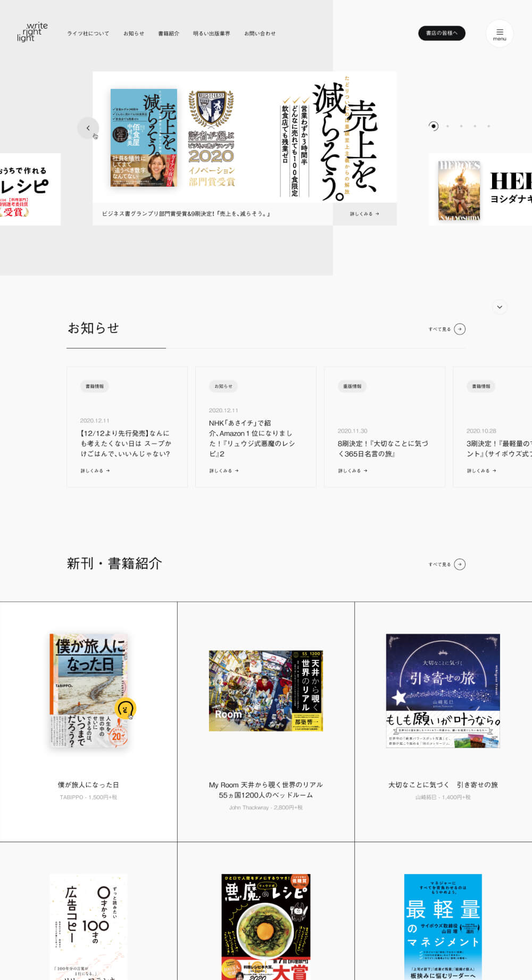Open お問い合わせ contact link
The height and width of the screenshot is (980, 532).
[x=260, y=34]
